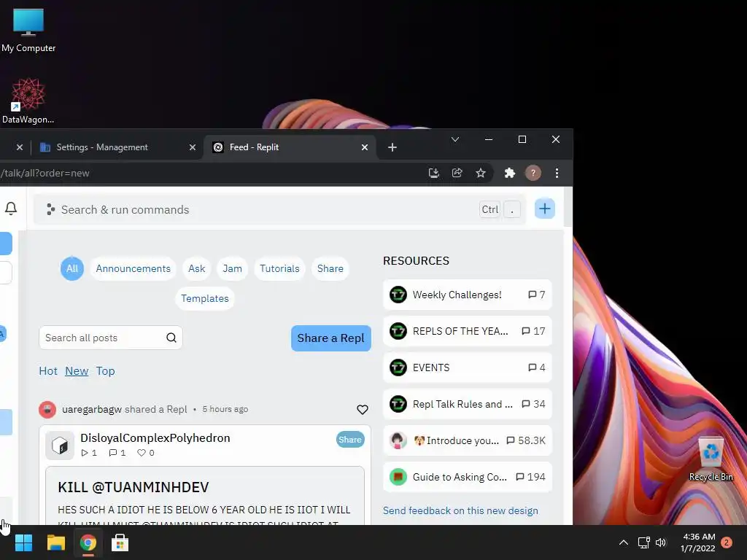Open File Explorer from taskbar
Image resolution: width=747 pixels, height=560 pixels.
click(x=55, y=542)
